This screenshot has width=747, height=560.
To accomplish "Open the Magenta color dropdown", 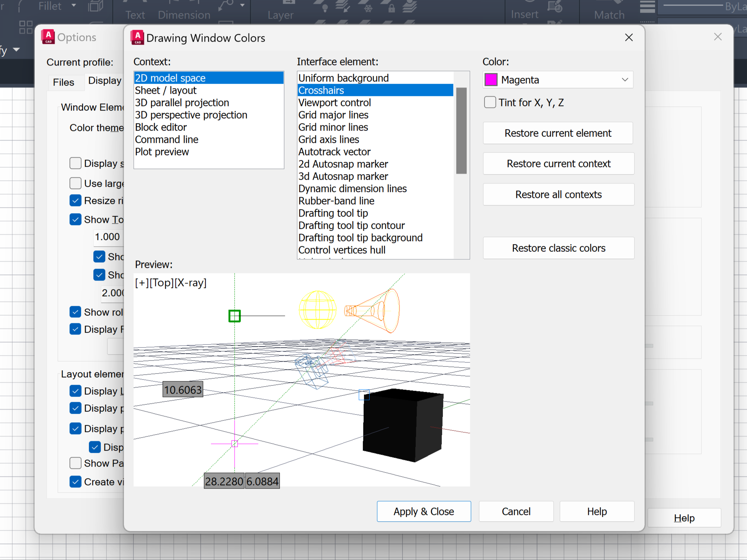I will [x=625, y=80].
